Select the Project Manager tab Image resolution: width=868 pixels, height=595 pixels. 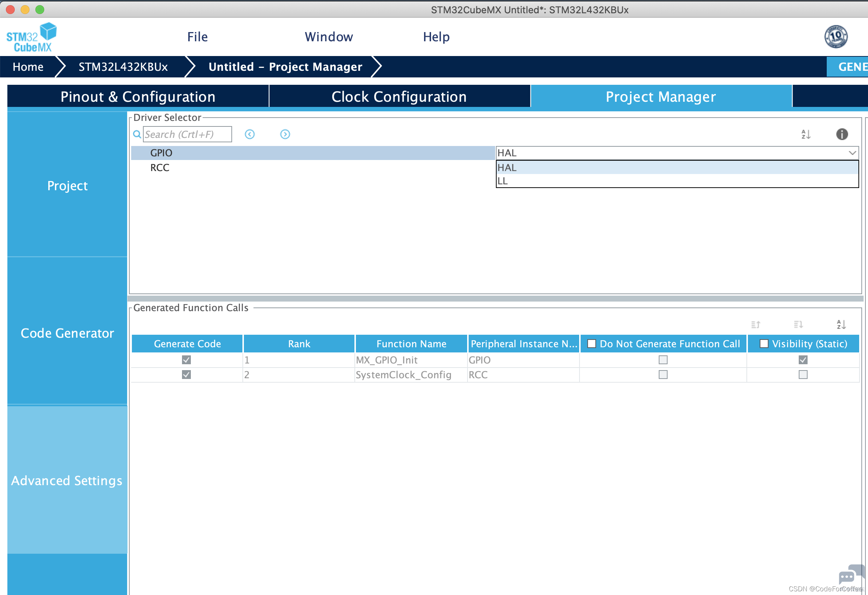(x=661, y=97)
